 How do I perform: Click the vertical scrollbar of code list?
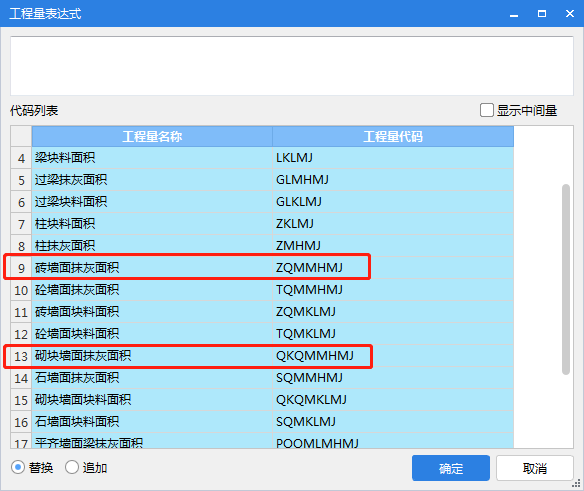[x=566, y=279]
